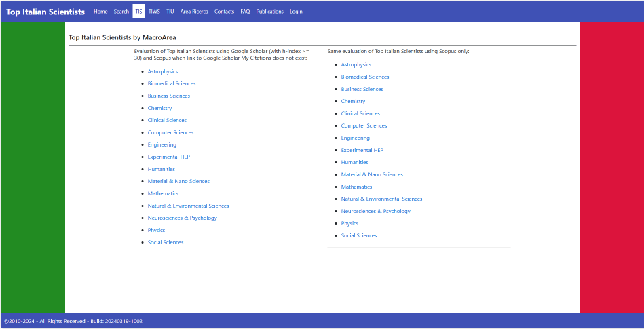This screenshot has width=644, height=329.
Task: Select the active TIS navigation tab
Action: (139, 12)
